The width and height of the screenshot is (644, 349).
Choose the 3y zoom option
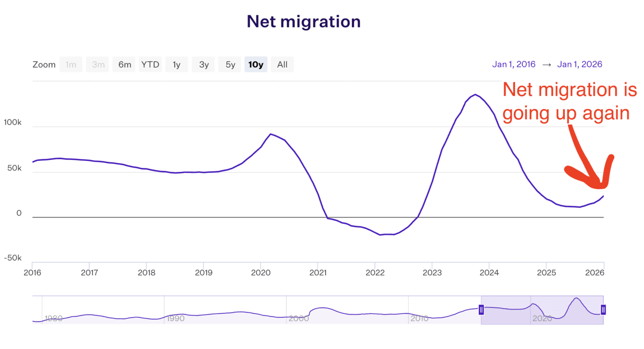pos(204,64)
